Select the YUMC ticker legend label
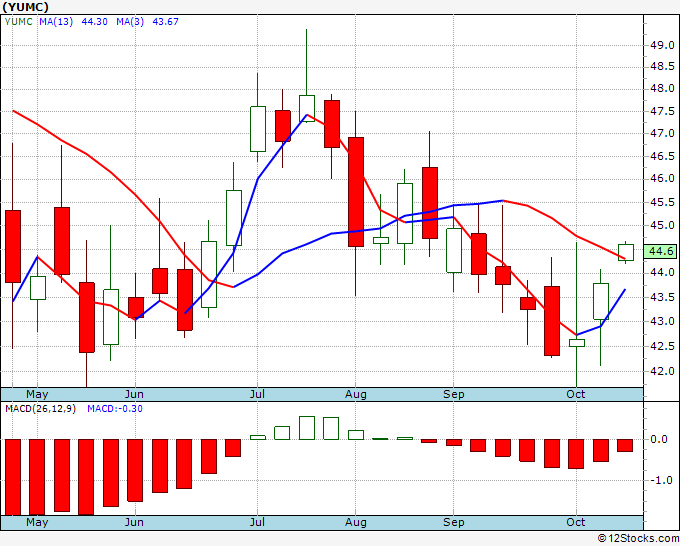This screenshot has width=680, height=546. [x=19, y=22]
